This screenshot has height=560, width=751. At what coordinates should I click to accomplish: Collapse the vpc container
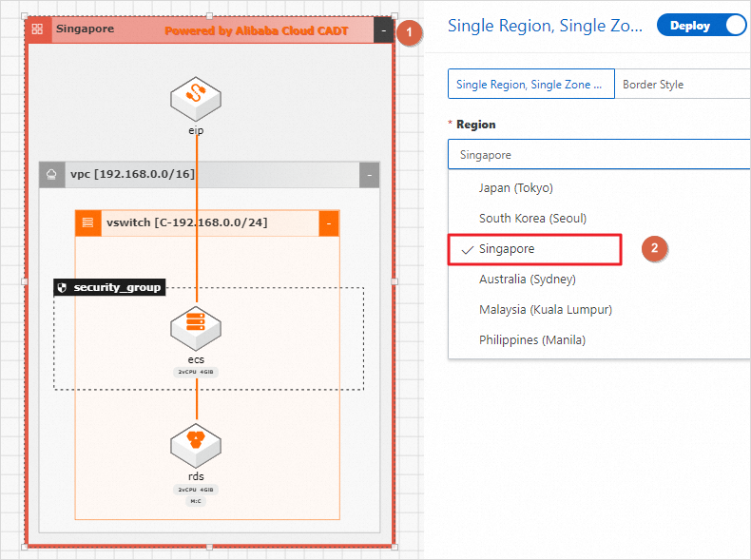point(369,175)
